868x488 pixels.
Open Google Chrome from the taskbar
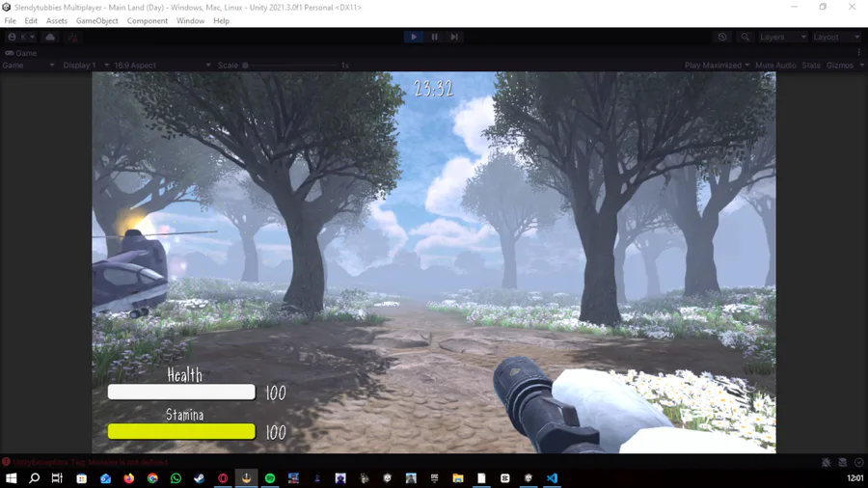152,478
